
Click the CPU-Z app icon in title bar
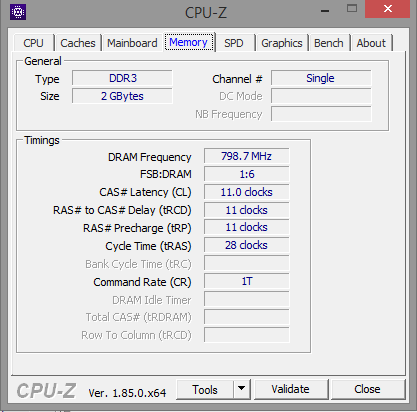(x=18, y=12)
